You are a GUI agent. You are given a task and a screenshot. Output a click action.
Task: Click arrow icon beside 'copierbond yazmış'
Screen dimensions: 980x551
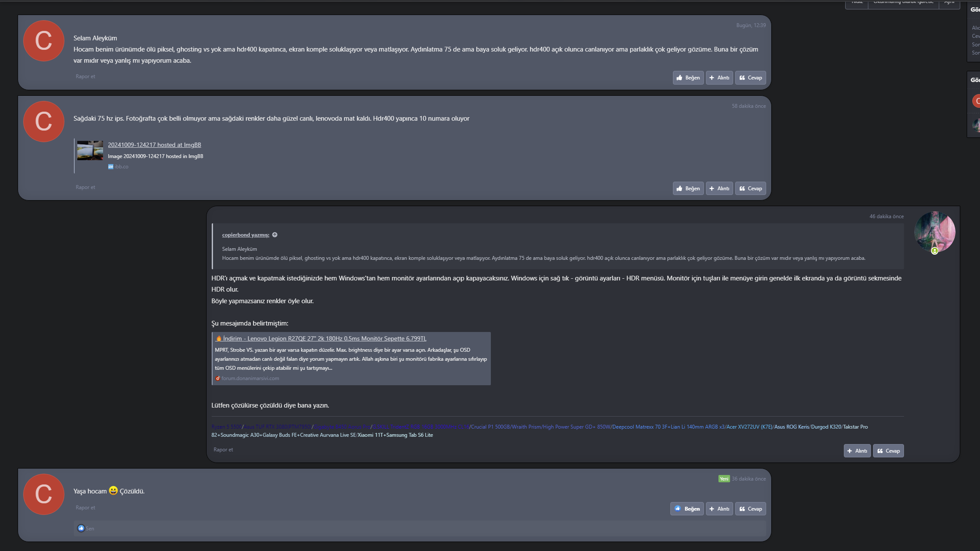tap(275, 235)
